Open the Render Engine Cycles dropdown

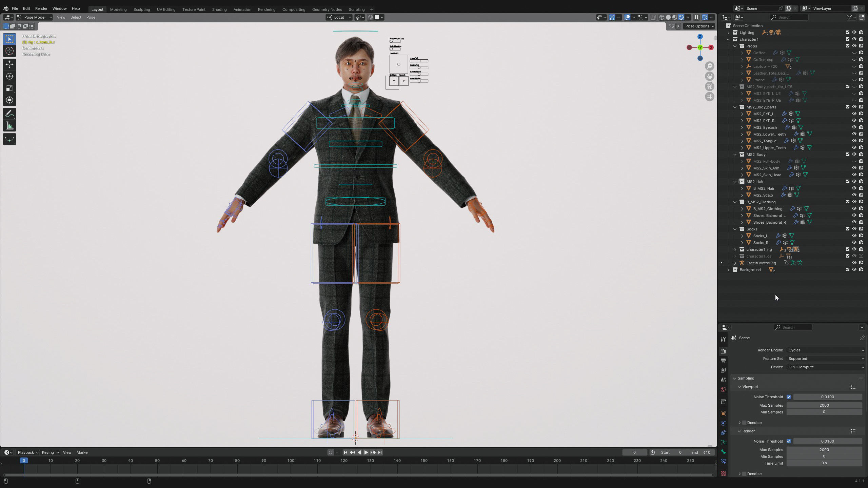(x=826, y=350)
